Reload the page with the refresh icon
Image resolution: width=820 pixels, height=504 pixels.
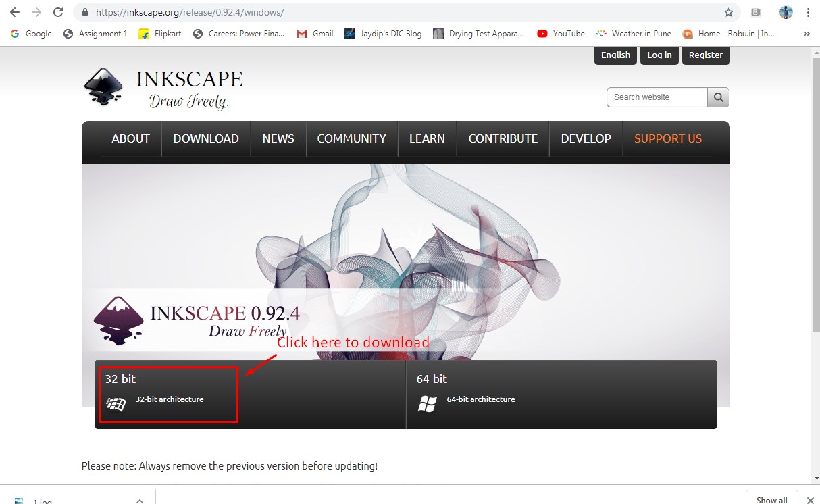click(x=58, y=12)
